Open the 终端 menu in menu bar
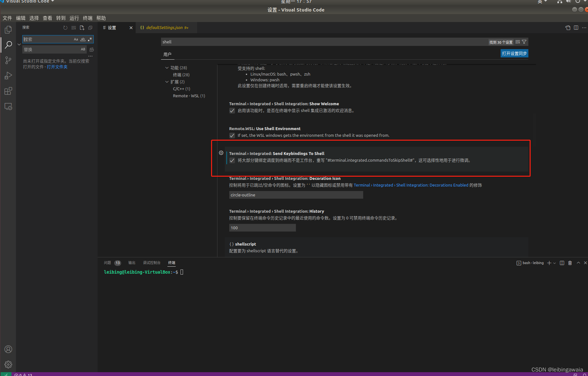The height and width of the screenshot is (376, 588). [88, 18]
